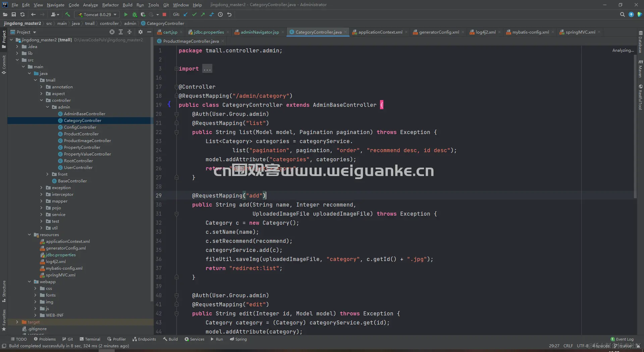The width and height of the screenshot is (644, 352).
Task: Open the Database side tool window
Action: pyautogui.click(x=640, y=42)
